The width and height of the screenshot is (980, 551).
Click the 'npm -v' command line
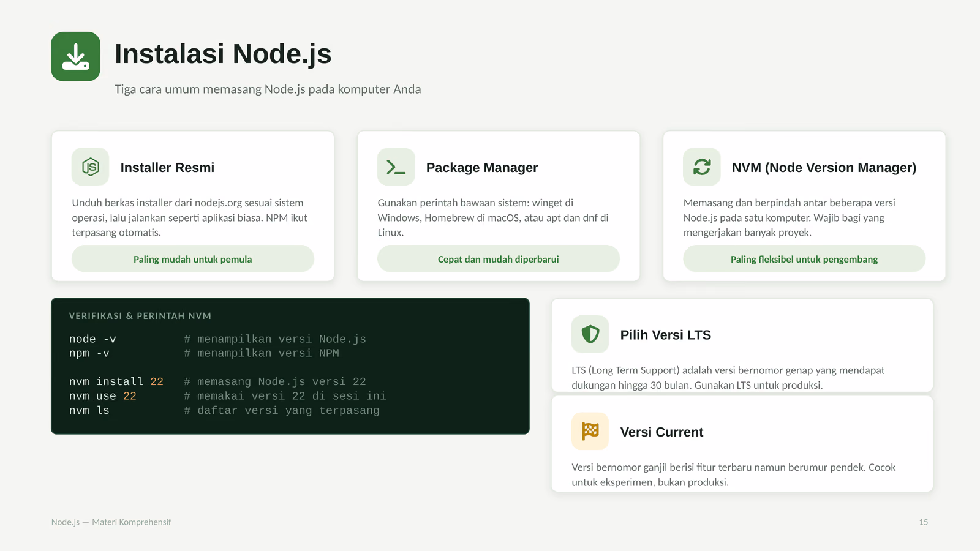coord(89,353)
